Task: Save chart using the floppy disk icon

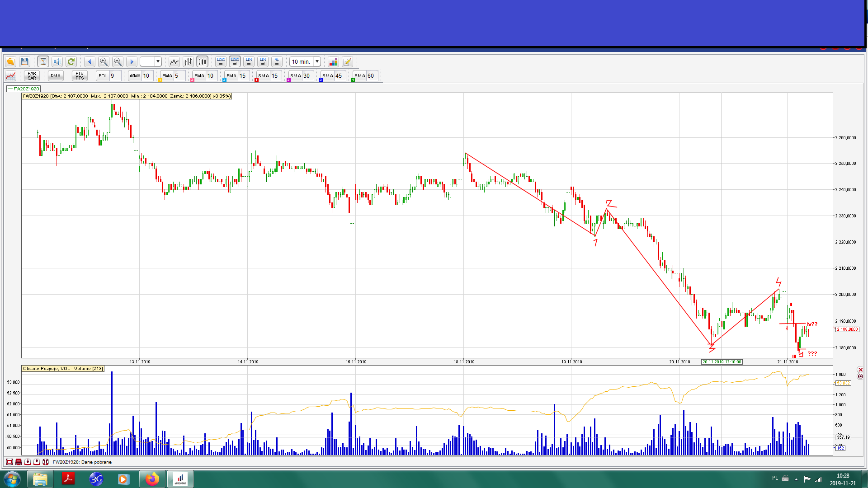Action: [x=25, y=61]
